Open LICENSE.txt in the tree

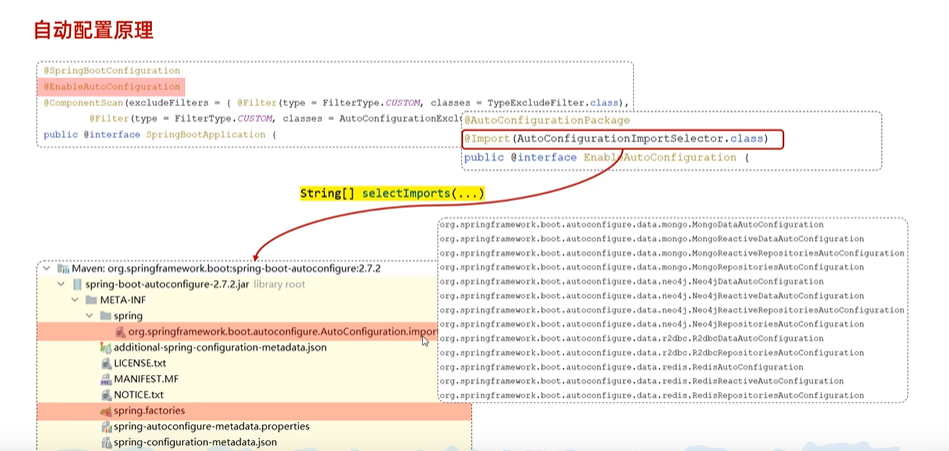140,363
